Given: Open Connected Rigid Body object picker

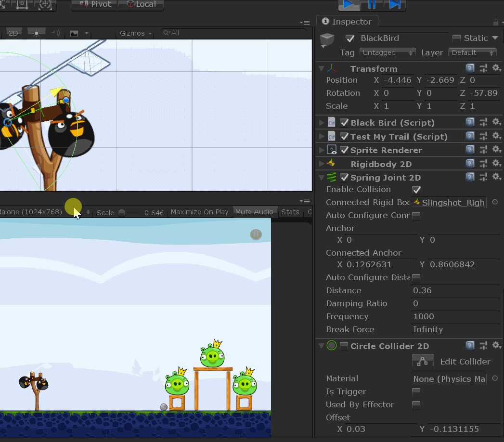Looking at the screenshot, I should pos(495,202).
